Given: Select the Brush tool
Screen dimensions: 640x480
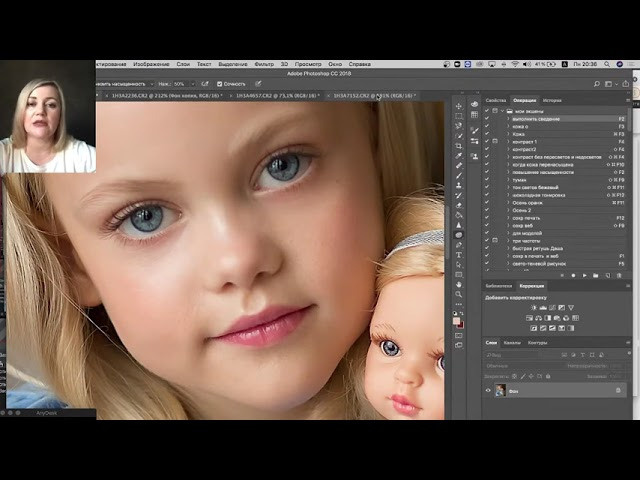Looking at the screenshot, I should 459,176.
